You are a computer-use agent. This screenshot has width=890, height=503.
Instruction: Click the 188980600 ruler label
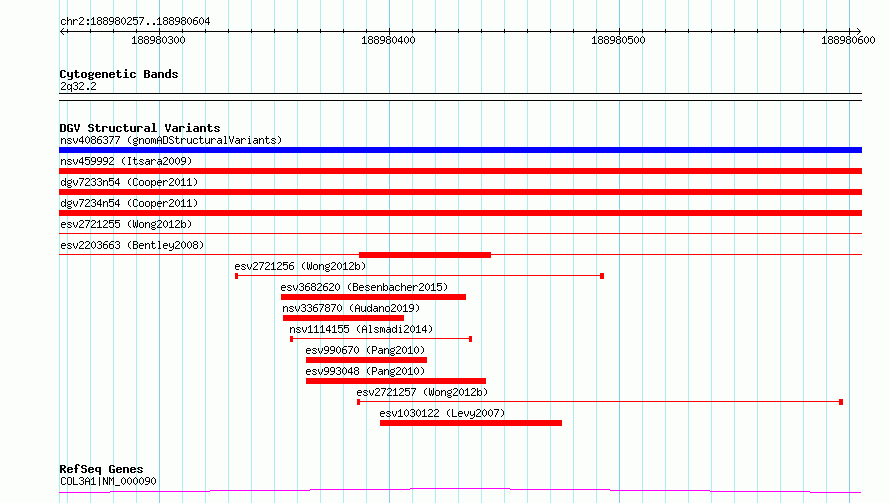click(848, 40)
